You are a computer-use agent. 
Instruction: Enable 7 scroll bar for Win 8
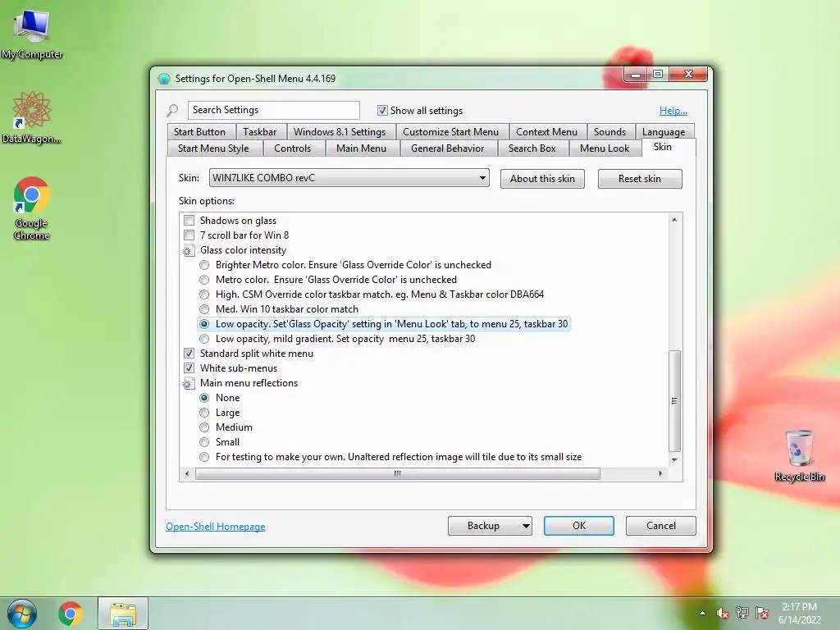click(189, 235)
